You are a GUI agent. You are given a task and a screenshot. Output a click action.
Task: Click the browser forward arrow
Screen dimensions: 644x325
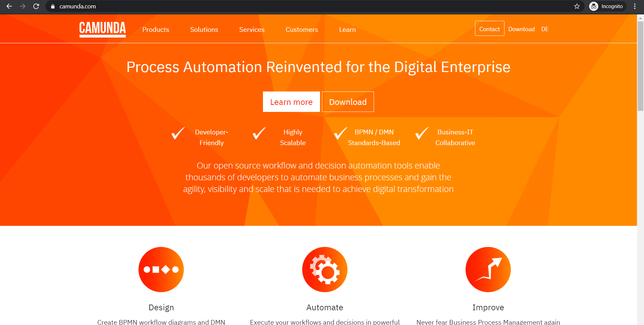[x=22, y=6]
